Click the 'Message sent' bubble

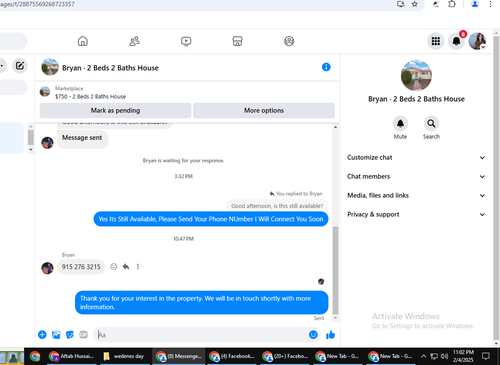82,138
